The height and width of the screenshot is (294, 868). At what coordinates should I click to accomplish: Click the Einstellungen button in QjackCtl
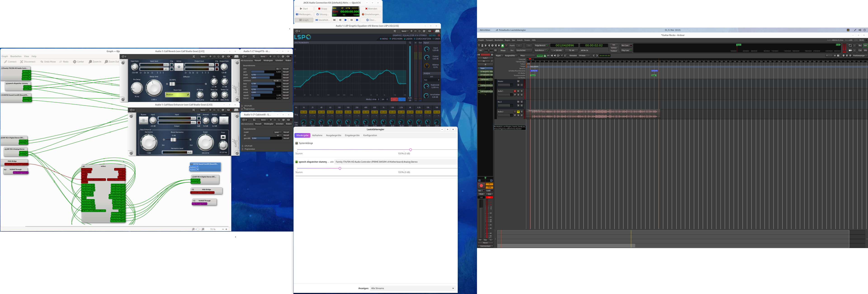(371, 14)
